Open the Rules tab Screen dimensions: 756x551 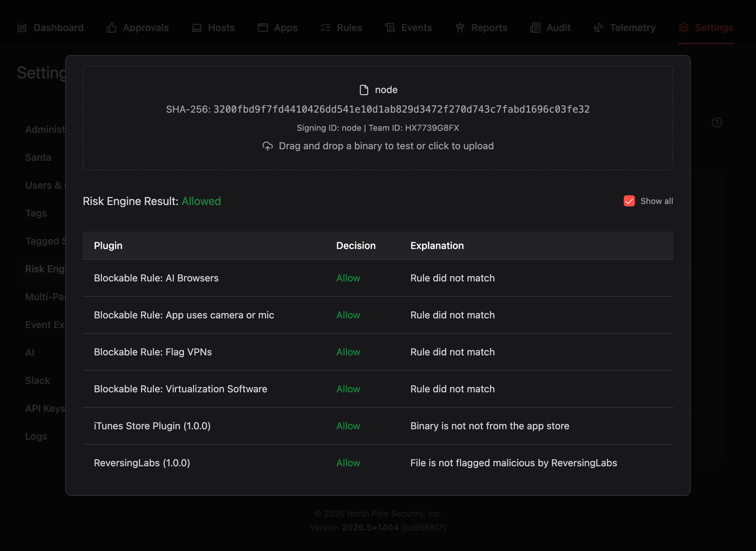(x=341, y=28)
